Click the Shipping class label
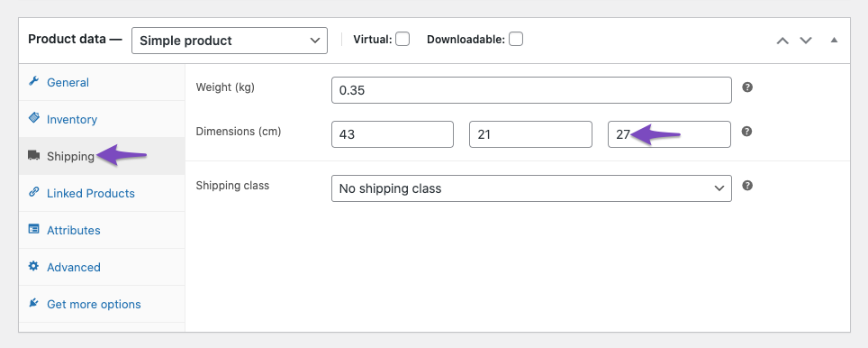The height and width of the screenshot is (348, 868). click(x=232, y=186)
